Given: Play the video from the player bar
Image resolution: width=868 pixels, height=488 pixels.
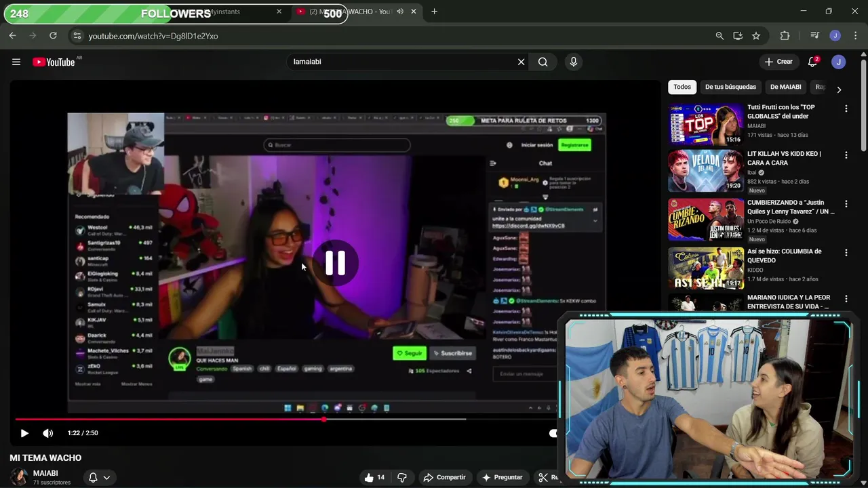Looking at the screenshot, I should point(24,433).
